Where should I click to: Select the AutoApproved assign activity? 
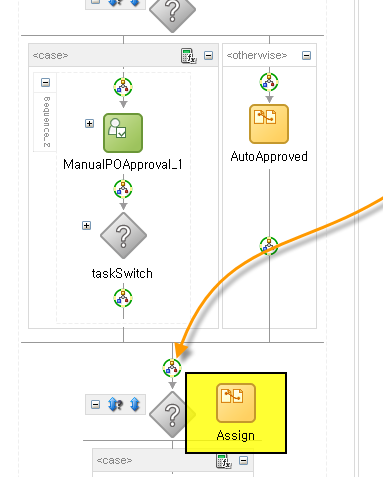pos(269,124)
